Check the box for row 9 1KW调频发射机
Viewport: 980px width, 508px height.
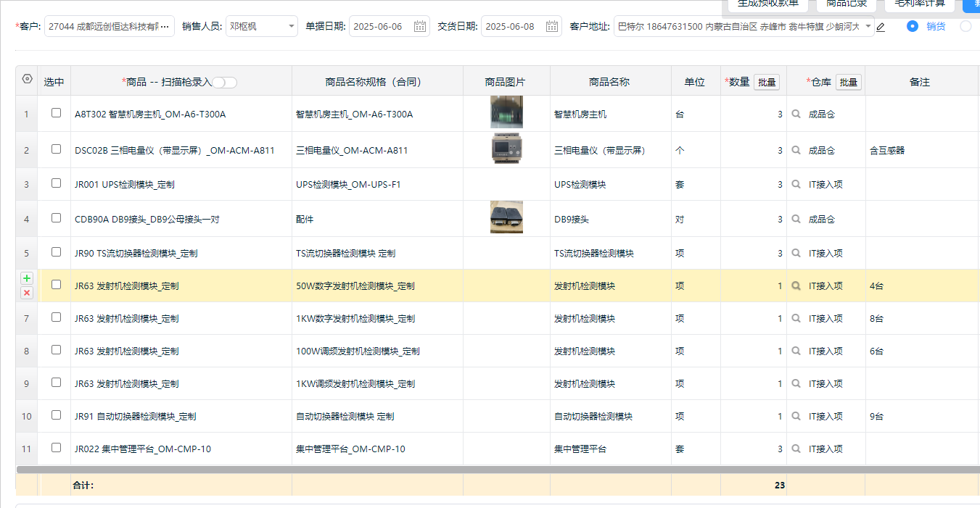(x=56, y=383)
